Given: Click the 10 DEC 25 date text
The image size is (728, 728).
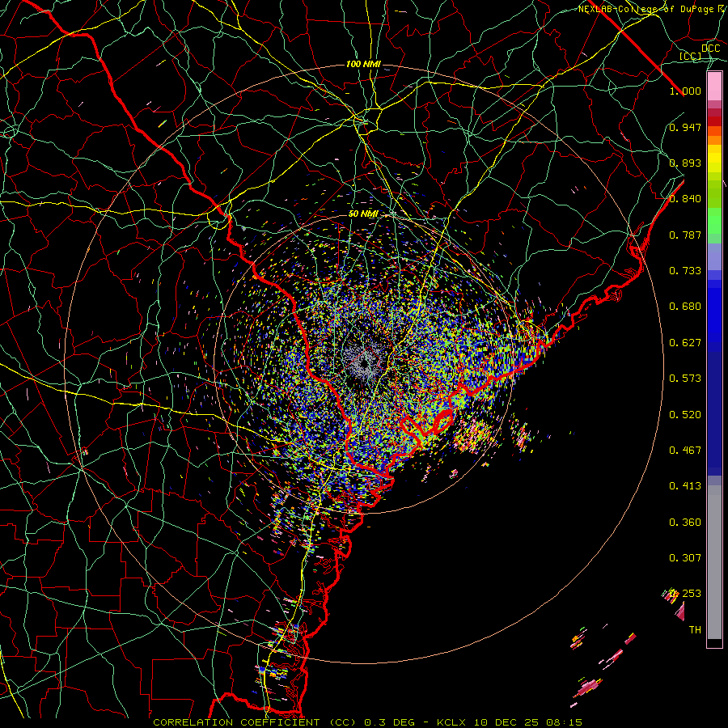Looking at the screenshot, I should pyautogui.click(x=506, y=722).
